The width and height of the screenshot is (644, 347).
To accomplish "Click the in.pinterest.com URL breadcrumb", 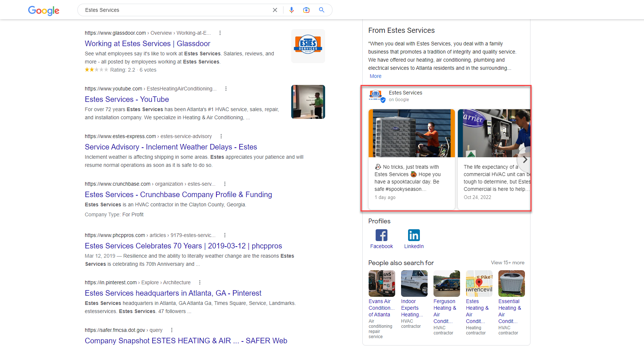I will 137,282.
